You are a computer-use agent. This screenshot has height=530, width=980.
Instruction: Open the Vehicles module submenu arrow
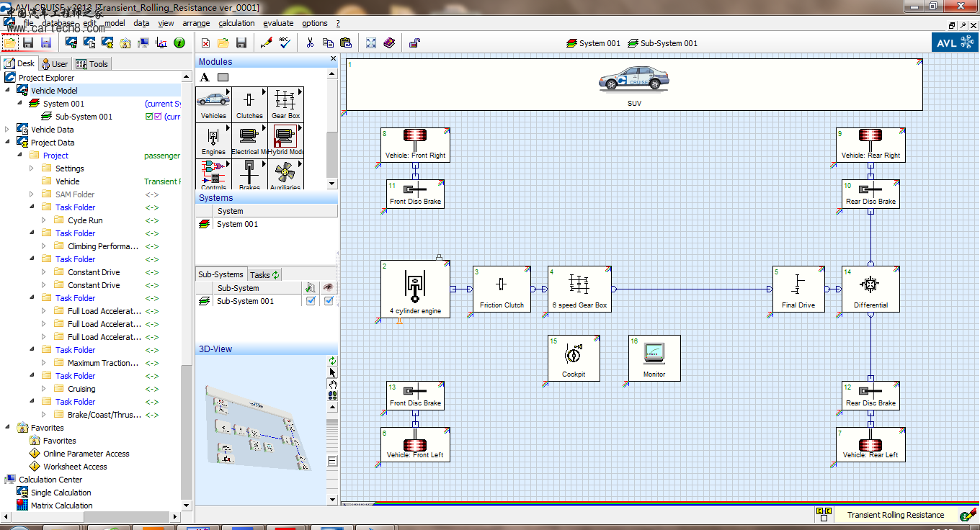[x=228, y=91]
